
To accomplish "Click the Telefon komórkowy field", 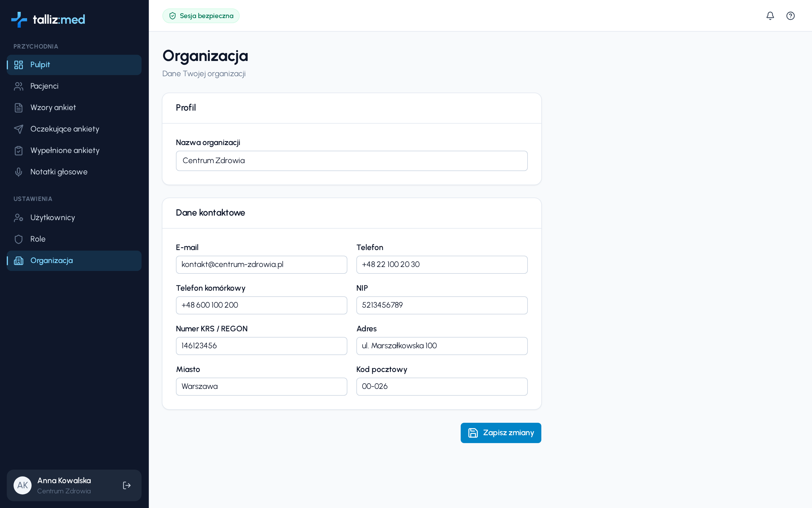I will point(261,305).
